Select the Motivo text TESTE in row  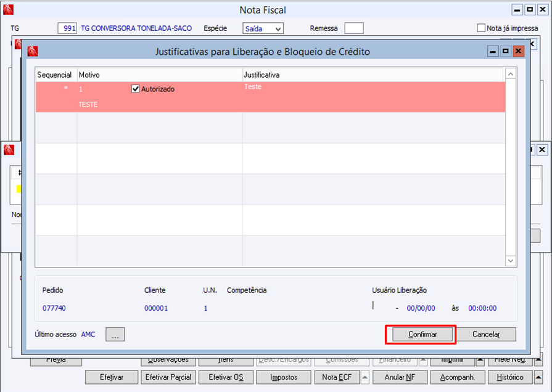(x=88, y=105)
